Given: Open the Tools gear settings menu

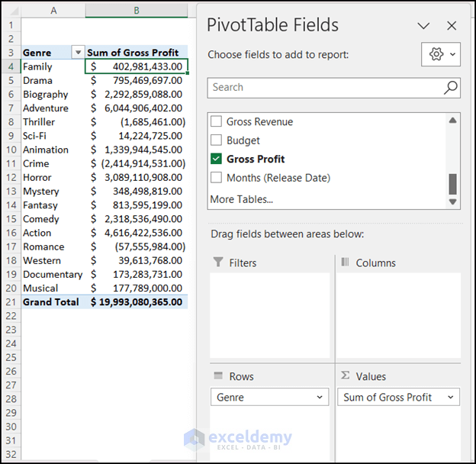Looking at the screenshot, I should [x=441, y=54].
